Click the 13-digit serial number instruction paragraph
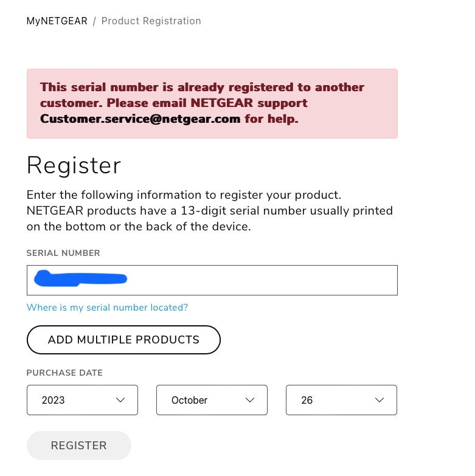The width and height of the screenshot is (475, 476). click(x=209, y=211)
